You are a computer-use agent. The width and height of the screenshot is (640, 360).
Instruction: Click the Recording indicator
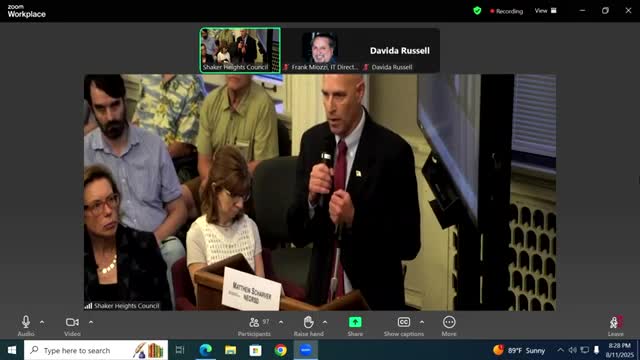[507, 11]
